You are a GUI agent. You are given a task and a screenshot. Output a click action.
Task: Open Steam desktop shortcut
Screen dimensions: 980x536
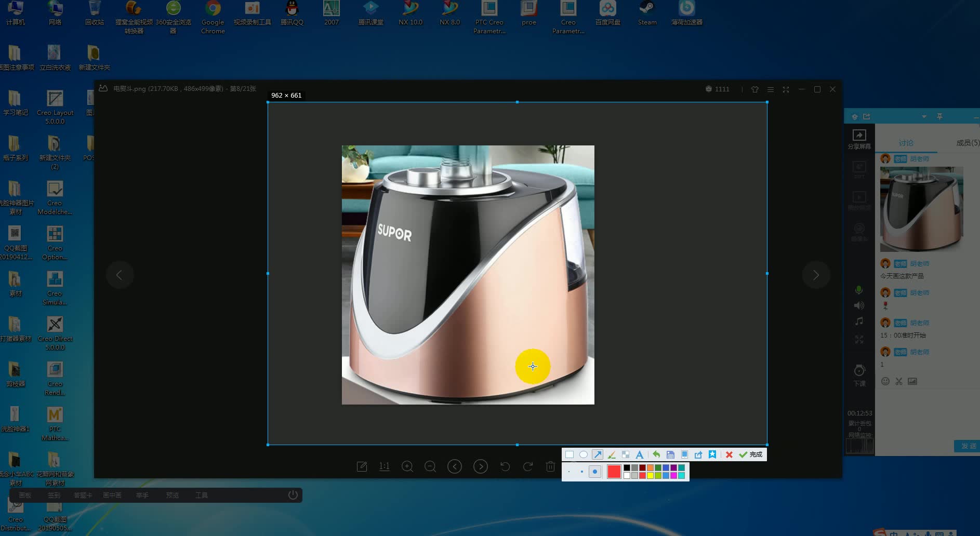647,14
